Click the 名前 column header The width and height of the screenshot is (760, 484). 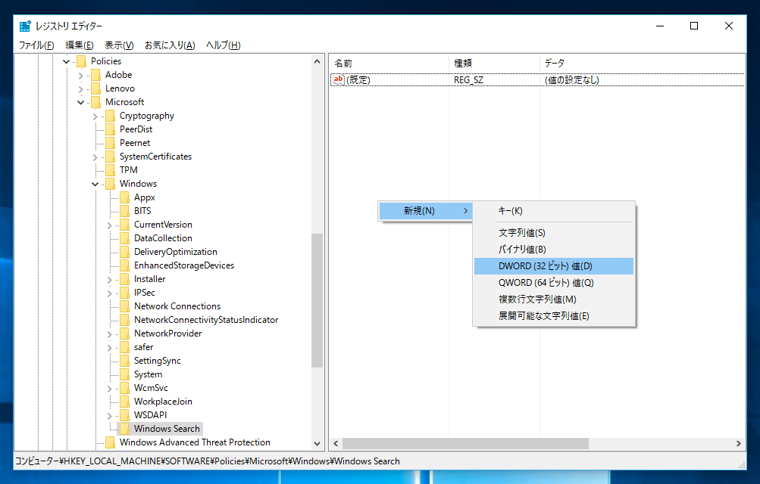[x=389, y=63]
